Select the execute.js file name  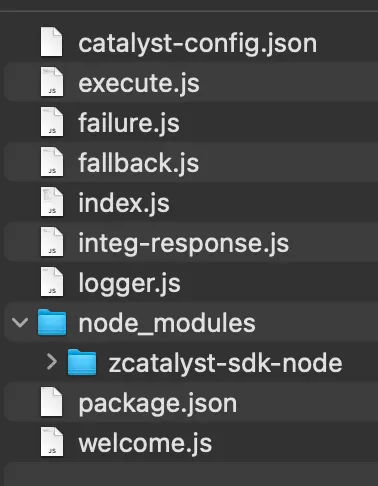(139, 83)
